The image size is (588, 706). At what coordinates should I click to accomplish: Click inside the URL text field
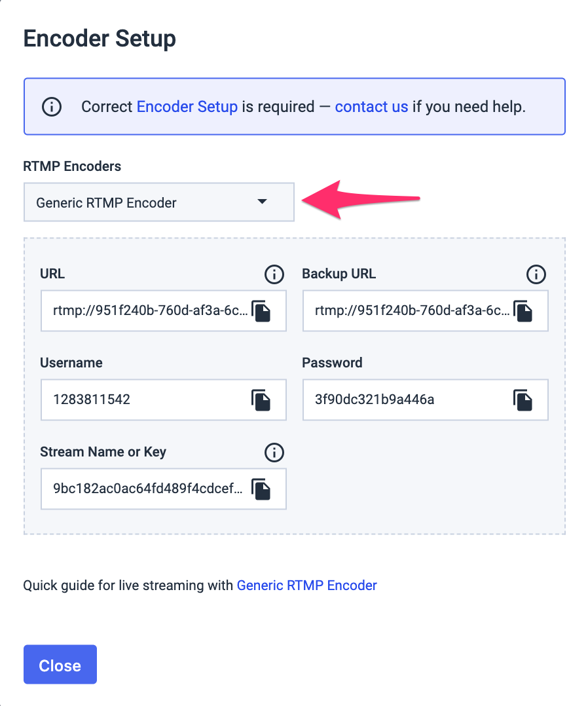(149, 311)
